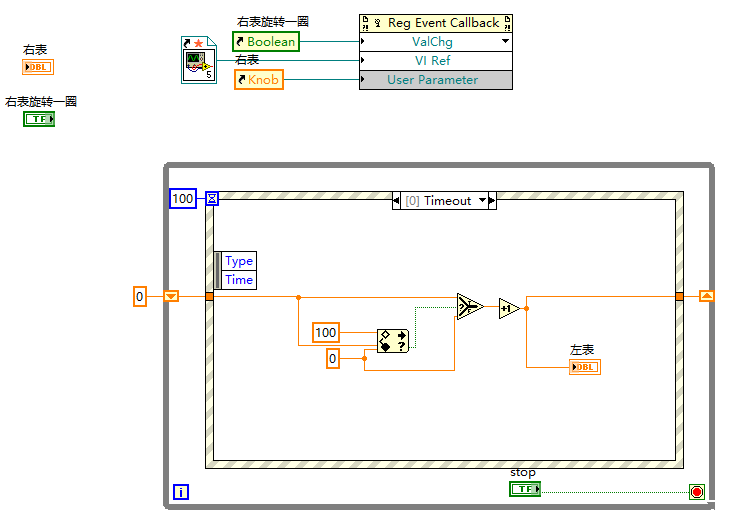Image resolution: width=744 pixels, height=524 pixels.
Task: Select the 左表 DBL indicator terminal
Action: tap(585, 367)
